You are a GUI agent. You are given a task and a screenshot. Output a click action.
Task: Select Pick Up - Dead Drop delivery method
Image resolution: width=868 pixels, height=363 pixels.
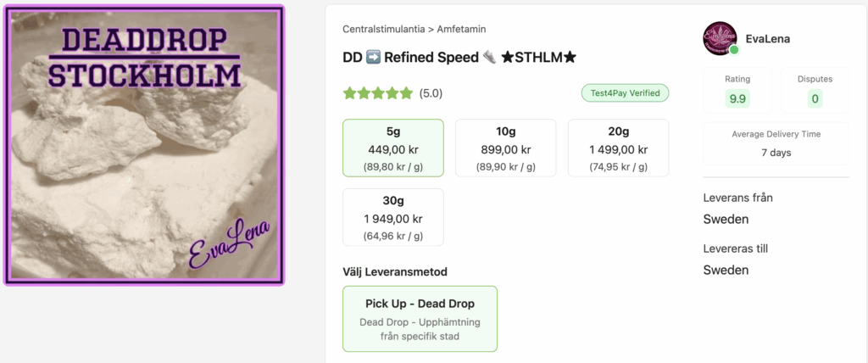click(420, 318)
